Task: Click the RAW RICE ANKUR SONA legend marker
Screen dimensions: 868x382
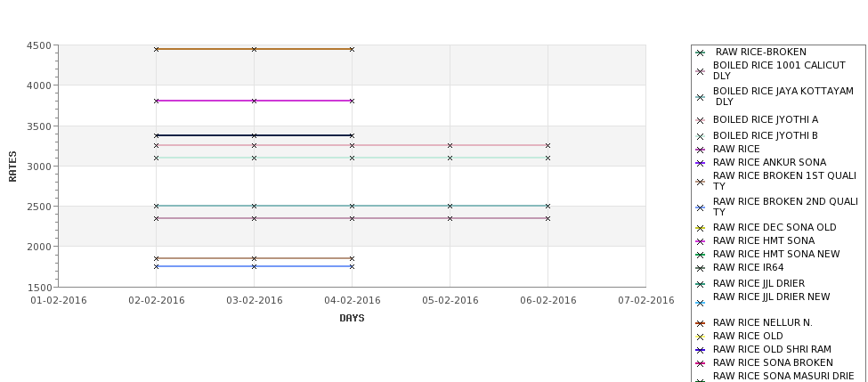Action: [700, 163]
